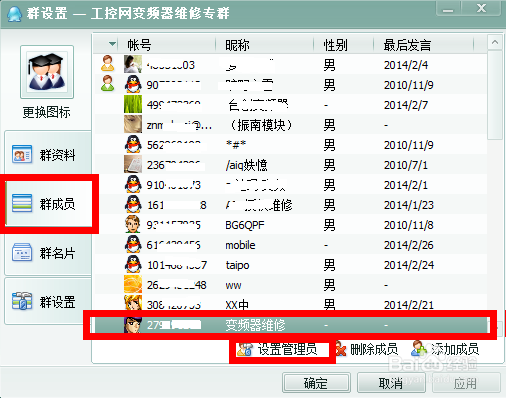Click avatar of 变频器维修 member
The height and width of the screenshot is (398, 506).
133,325
